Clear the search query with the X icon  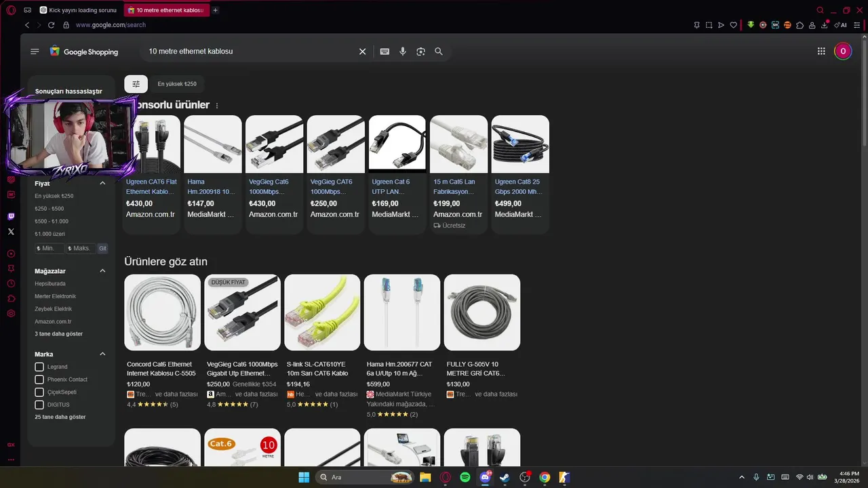(362, 52)
